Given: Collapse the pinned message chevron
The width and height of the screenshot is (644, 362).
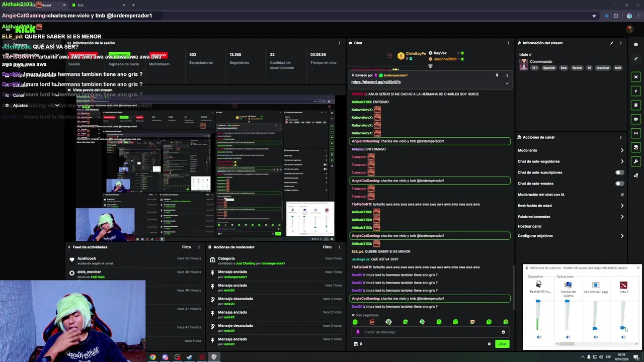Looking at the screenshot, I should 507,83.
